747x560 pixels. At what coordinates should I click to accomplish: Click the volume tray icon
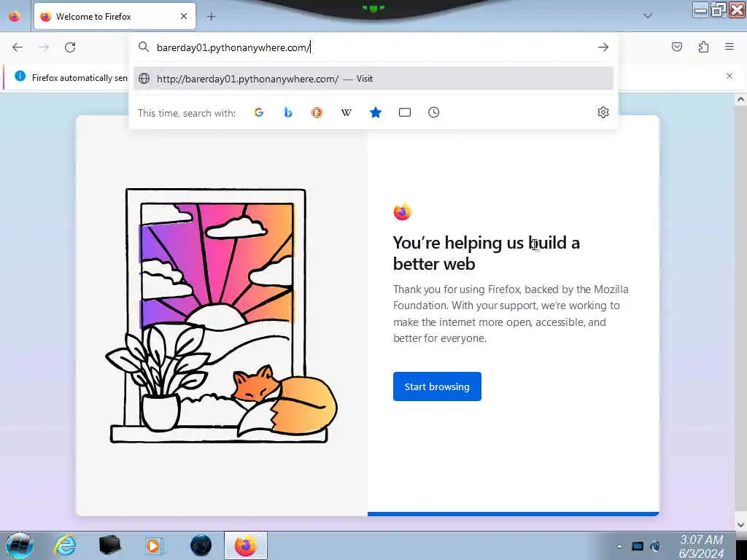(x=656, y=546)
